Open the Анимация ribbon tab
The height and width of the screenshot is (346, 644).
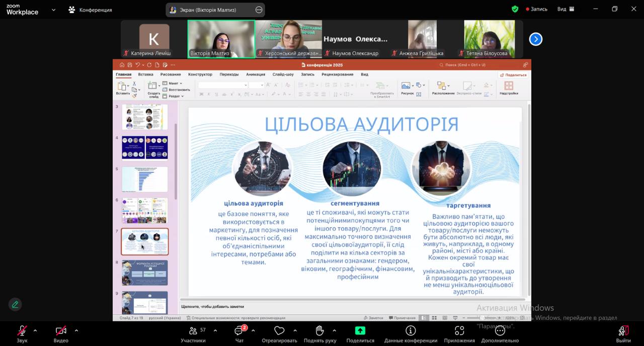click(256, 74)
